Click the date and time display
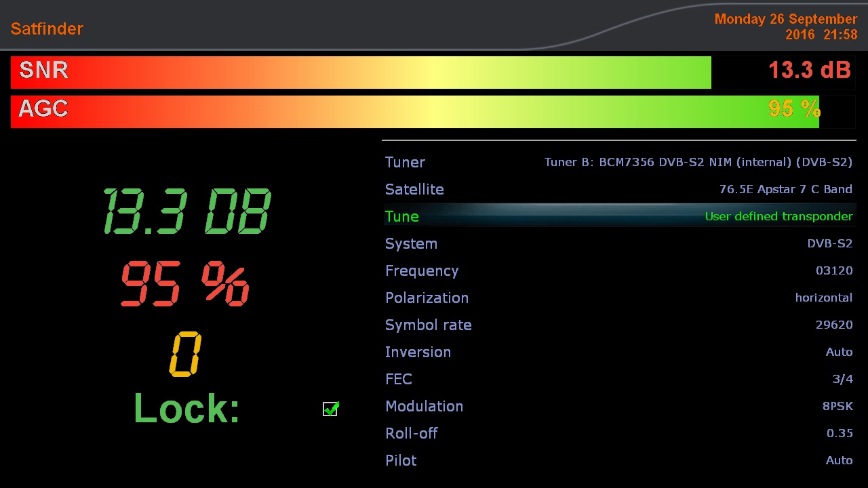Image resolution: width=868 pixels, height=488 pixels. point(785,26)
